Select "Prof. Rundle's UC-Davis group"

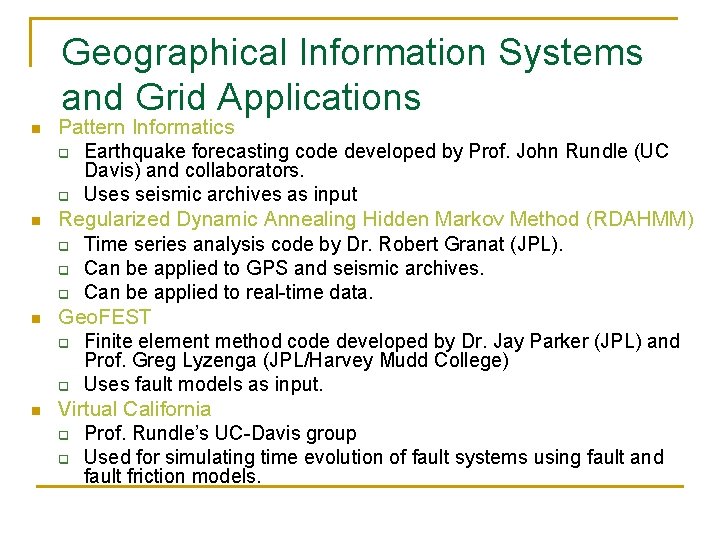click(x=220, y=433)
